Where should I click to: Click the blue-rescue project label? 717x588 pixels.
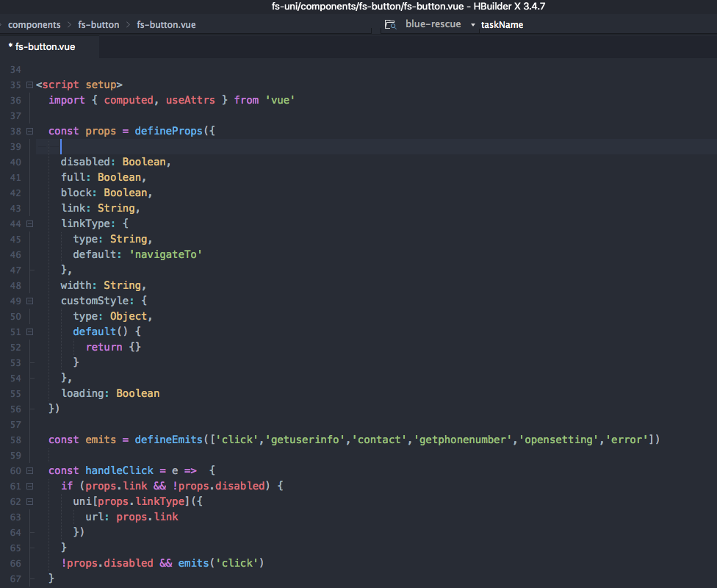click(433, 24)
